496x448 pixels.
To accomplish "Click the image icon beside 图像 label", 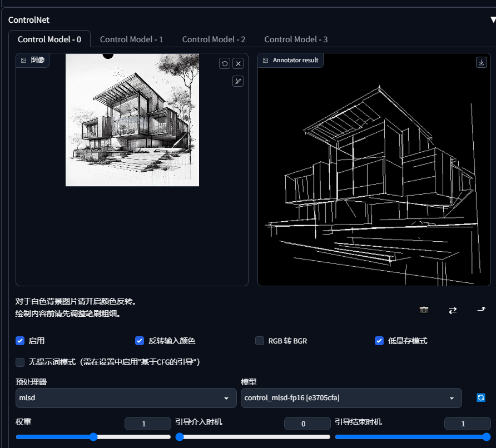I will 24,60.
